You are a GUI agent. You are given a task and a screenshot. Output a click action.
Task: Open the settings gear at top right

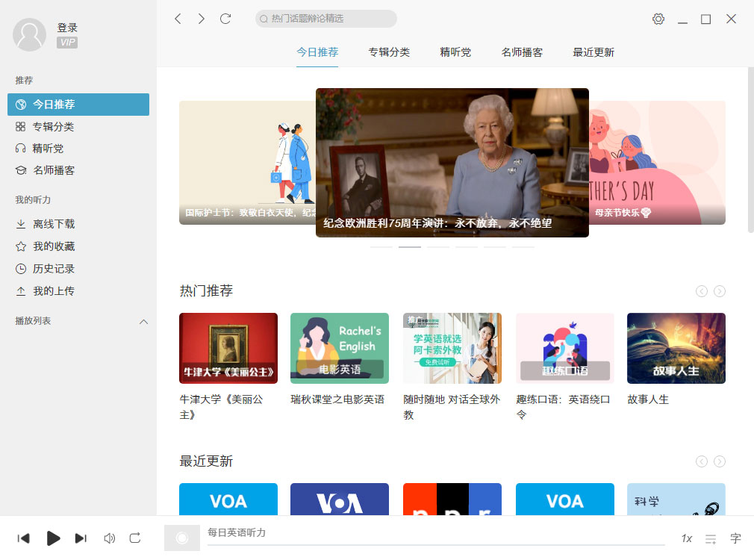coord(658,19)
